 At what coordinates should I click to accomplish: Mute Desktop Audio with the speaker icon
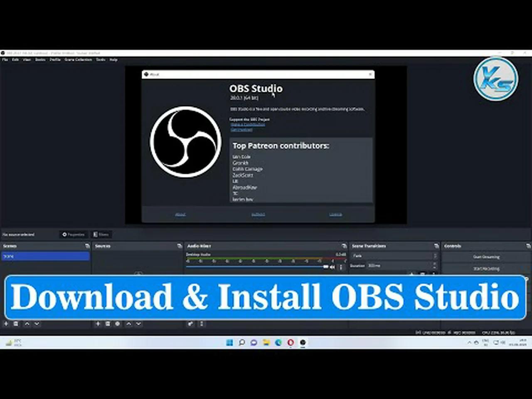(x=332, y=267)
